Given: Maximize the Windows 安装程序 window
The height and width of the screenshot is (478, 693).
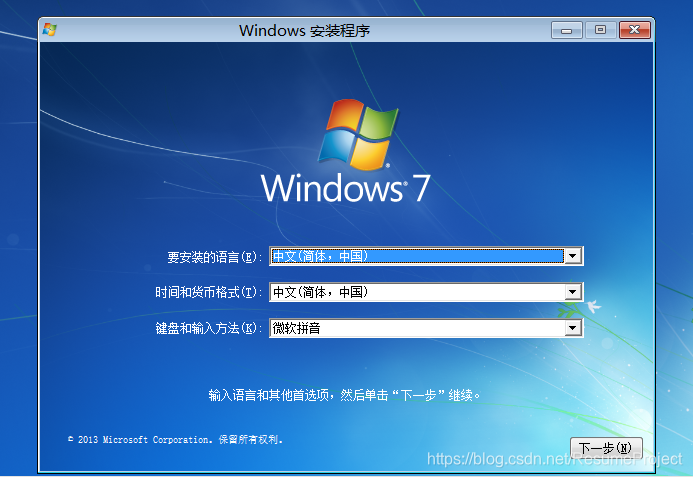Looking at the screenshot, I should point(600,30).
